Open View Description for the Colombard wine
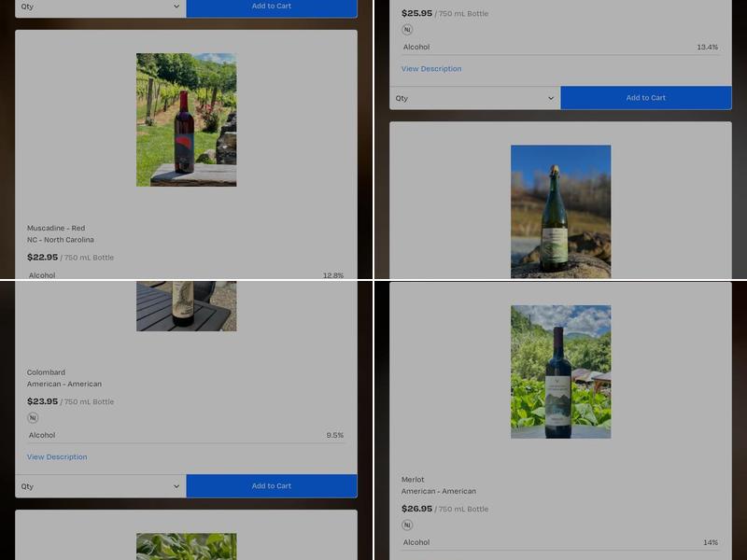747x560 pixels. click(x=57, y=457)
